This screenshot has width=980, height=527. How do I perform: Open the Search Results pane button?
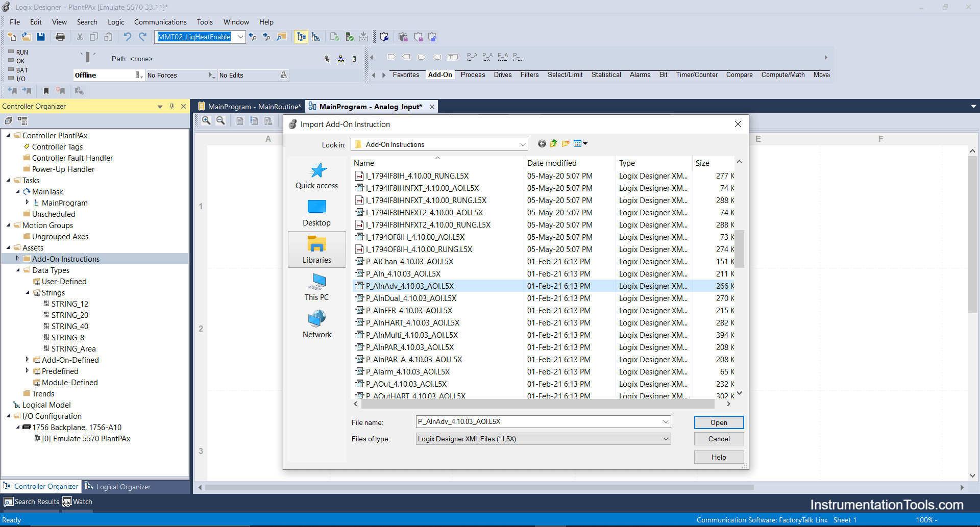tap(32, 501)
